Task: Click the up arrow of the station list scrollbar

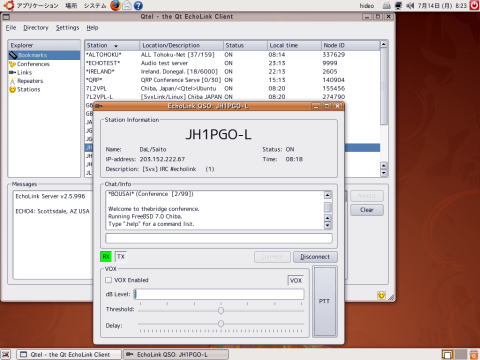Action: tap(384, 44)
